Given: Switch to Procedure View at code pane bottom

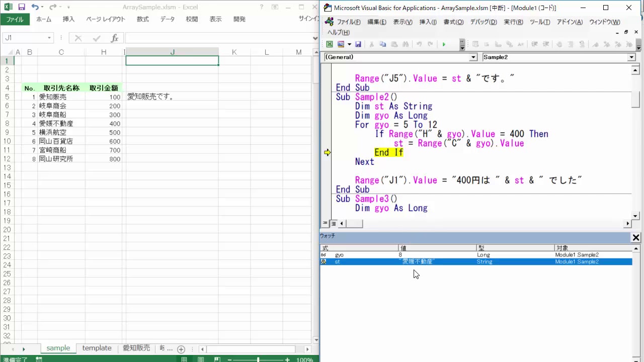Looking at the screenshot, I should point(325,223).
